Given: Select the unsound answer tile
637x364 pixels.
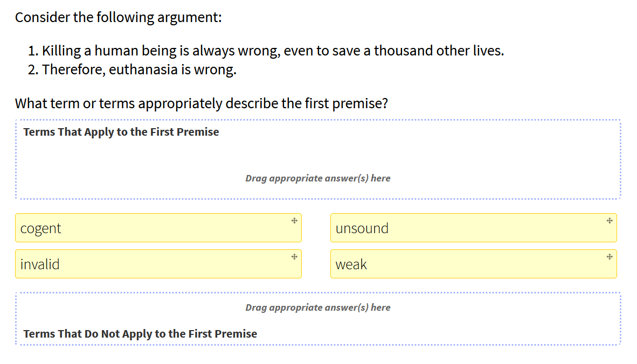Looking at the screenshot, I should (474, 227).
